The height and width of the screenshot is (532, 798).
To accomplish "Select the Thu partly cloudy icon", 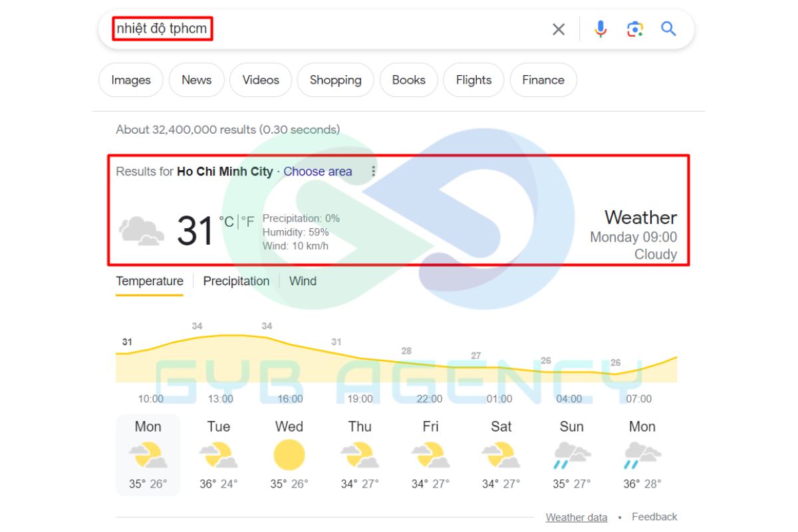I will click(360, 456).
